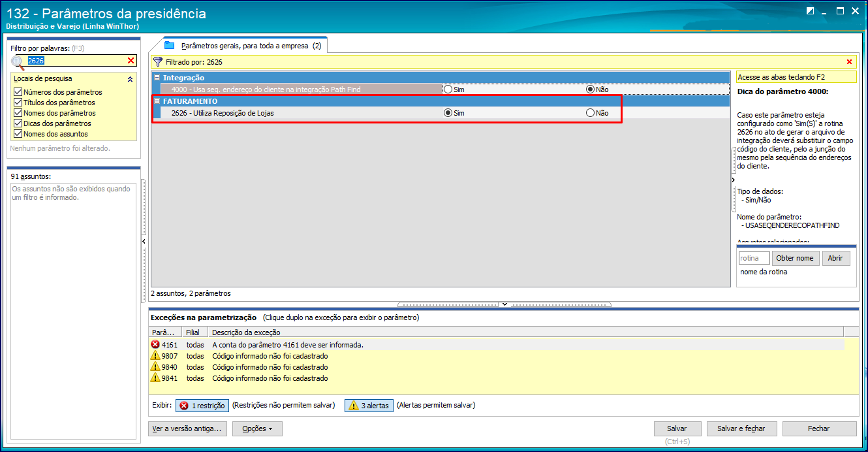
Task: Click 'Ver a versão antiga...' button
Action: [x=188, y=429]
